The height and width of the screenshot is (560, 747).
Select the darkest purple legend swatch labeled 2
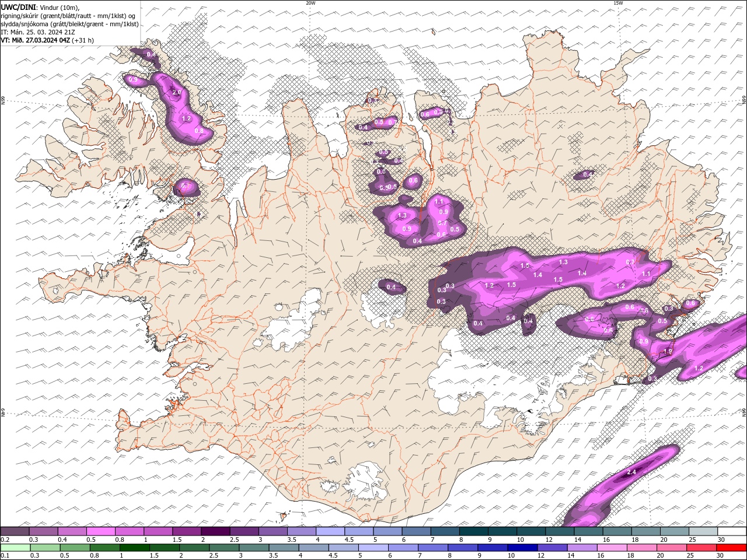tap(215, 531)
